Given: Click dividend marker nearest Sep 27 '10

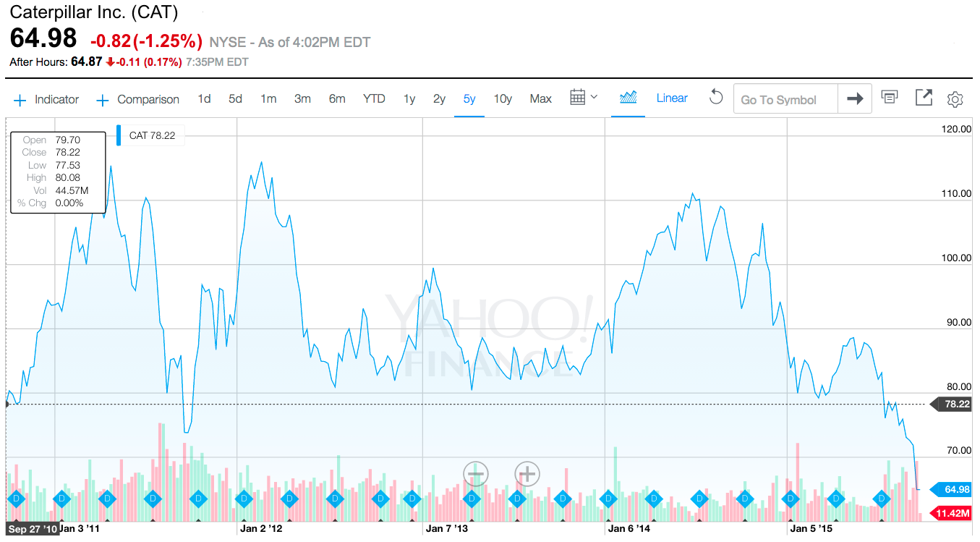Looking at the screenshot, I should [x=15, y=499].
